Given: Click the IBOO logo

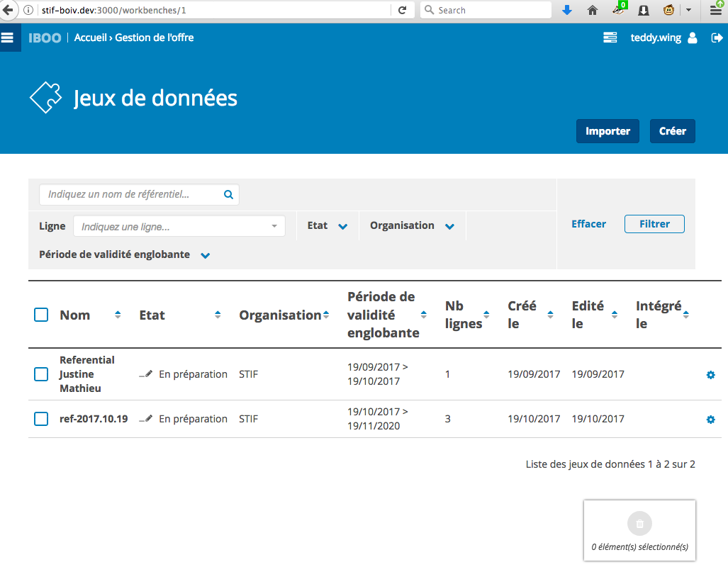Looking at the screenshot, I should (x=45, y=38).
